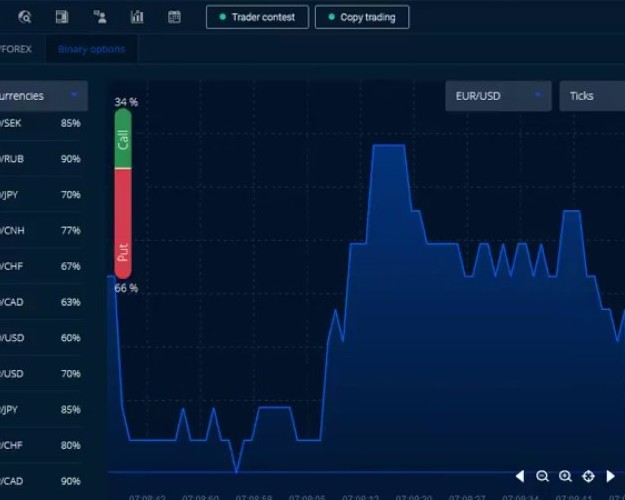The height and width of the screenshot is (500, 625).
Task: Zoom in the chart
Action: point(565,477)
